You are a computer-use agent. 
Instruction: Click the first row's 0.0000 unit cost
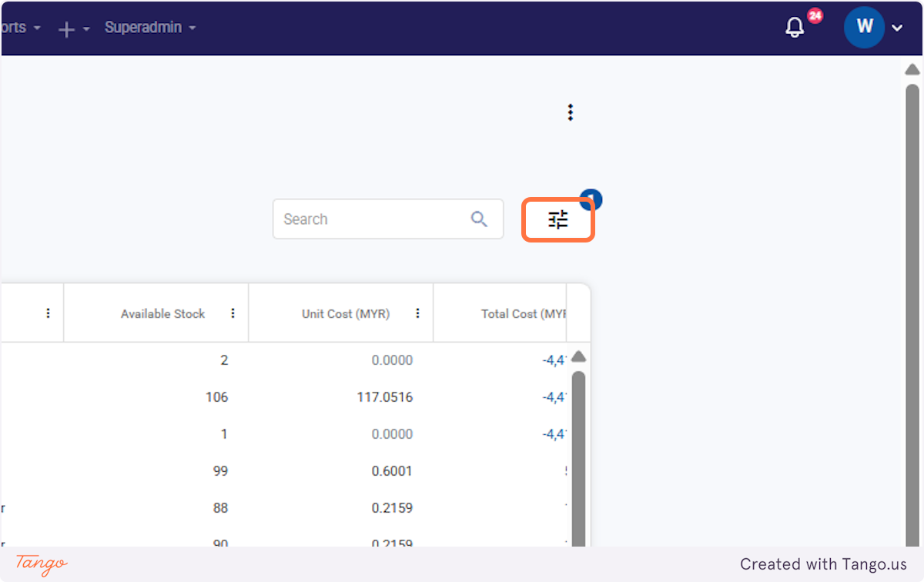click(390, 360)
